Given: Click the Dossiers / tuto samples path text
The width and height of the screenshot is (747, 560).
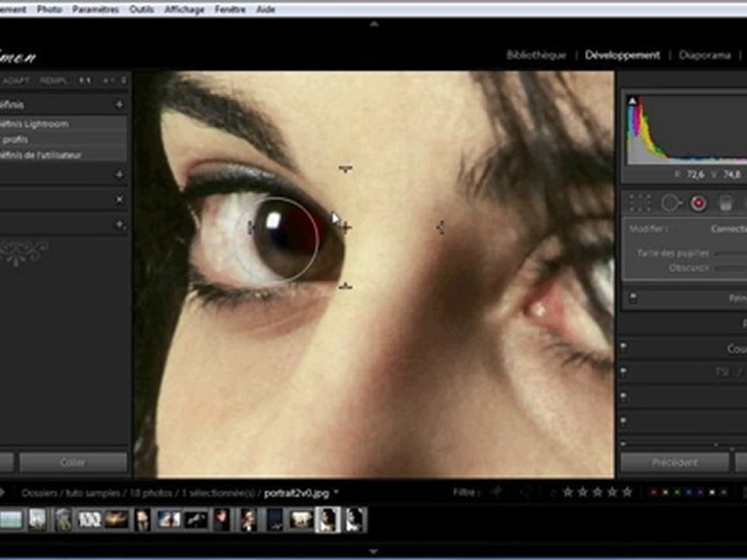Looking at the screenshot, I should (71, 493).
